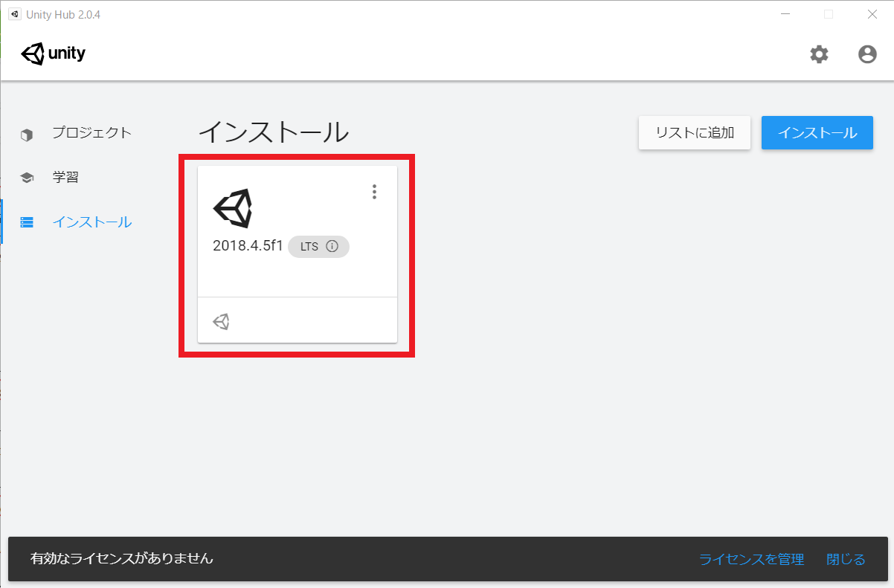Click the 有効なライセンスがありません message

[122, 558]
